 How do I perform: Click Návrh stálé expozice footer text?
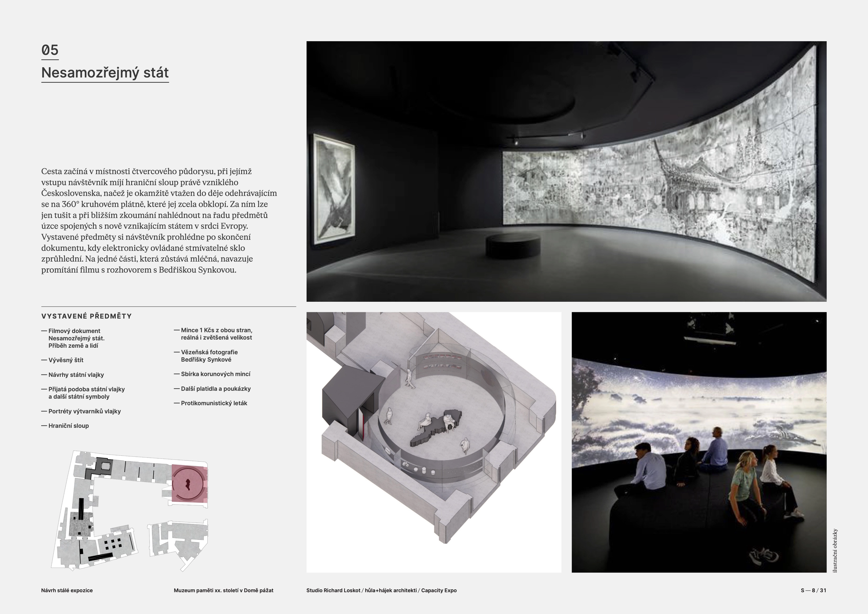(x=67, y=590)
